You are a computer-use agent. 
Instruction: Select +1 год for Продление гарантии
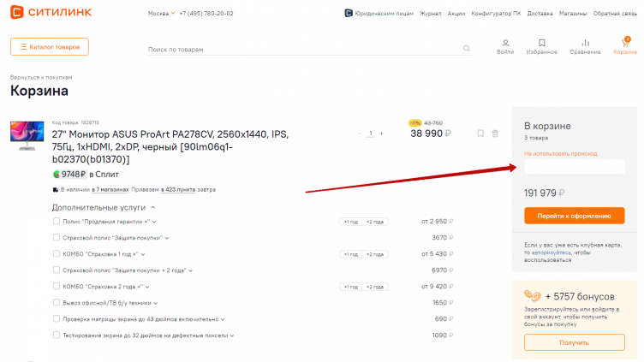(351, 222)
